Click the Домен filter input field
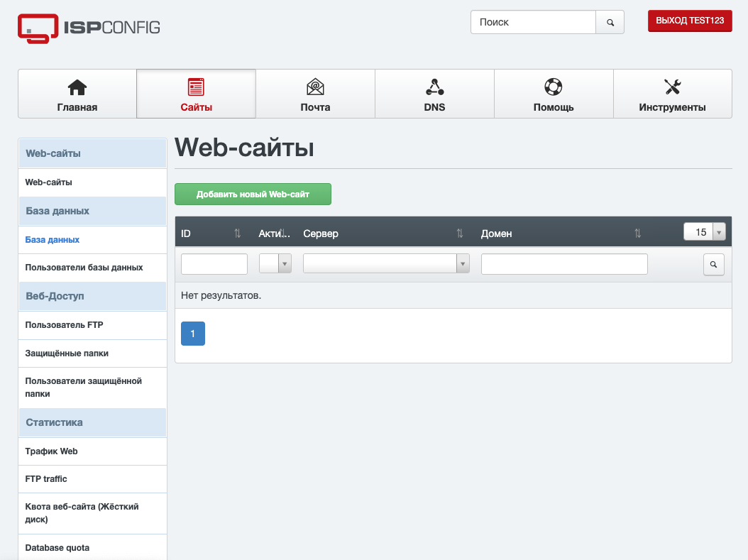748x560 pixels. [x=564, y=264]
